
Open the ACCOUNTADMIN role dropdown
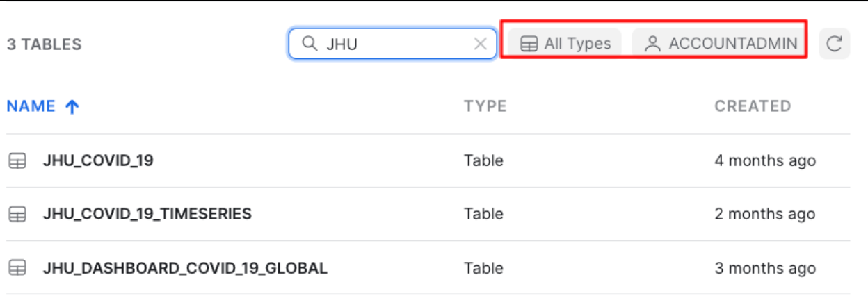721,44
